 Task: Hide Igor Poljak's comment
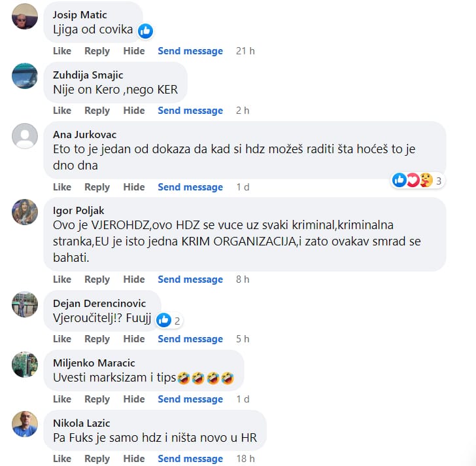tap(134, 279)
